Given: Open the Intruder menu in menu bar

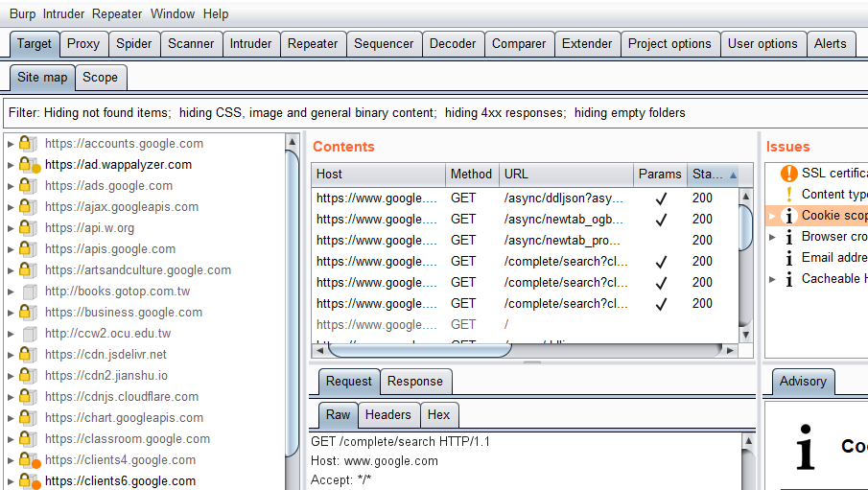Looking at the screenshot, I should pyautogui.click(x=63, y=13).
